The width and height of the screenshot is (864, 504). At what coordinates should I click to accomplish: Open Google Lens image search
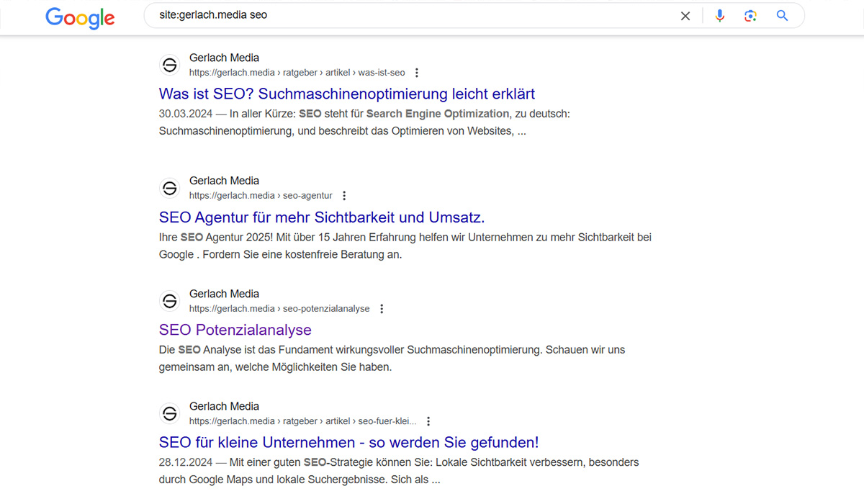pos(751,16)
